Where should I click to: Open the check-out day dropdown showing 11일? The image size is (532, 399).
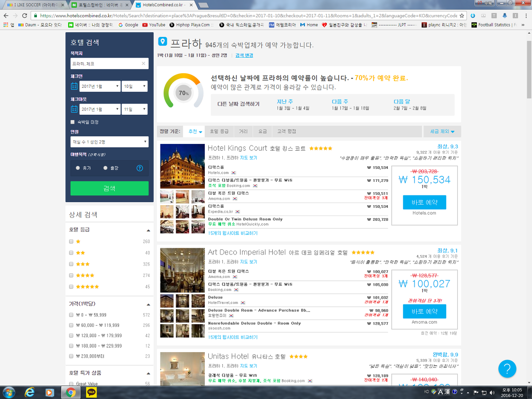[x=135, y=109]
